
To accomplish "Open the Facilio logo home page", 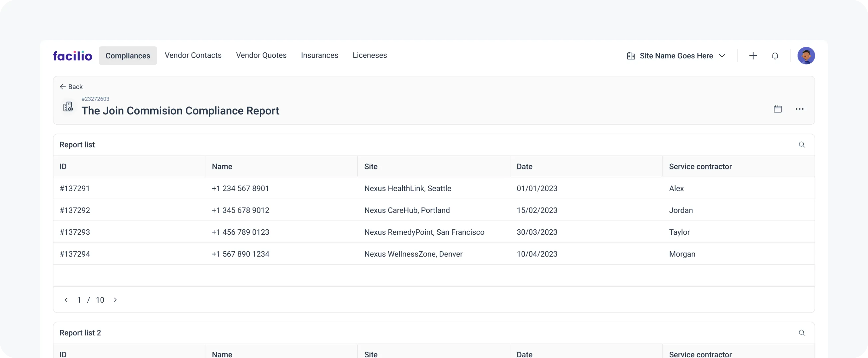I will [72, 55].
